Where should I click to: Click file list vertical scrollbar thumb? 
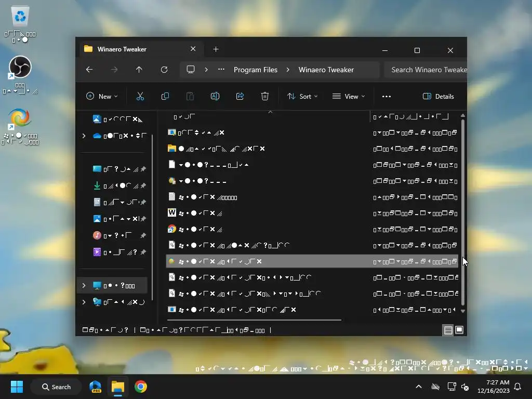point(463,212)
